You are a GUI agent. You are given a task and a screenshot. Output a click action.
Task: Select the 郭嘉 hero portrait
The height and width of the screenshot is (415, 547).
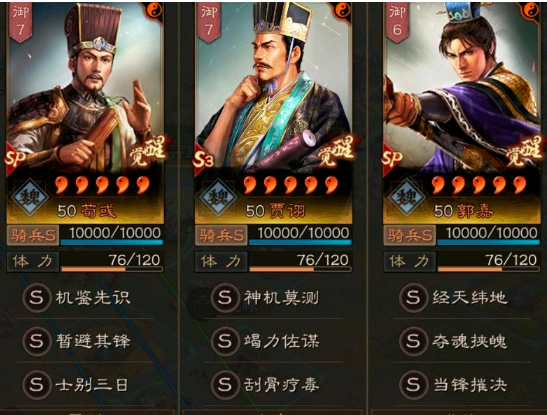pyautogui.click(x=462, y=87)
